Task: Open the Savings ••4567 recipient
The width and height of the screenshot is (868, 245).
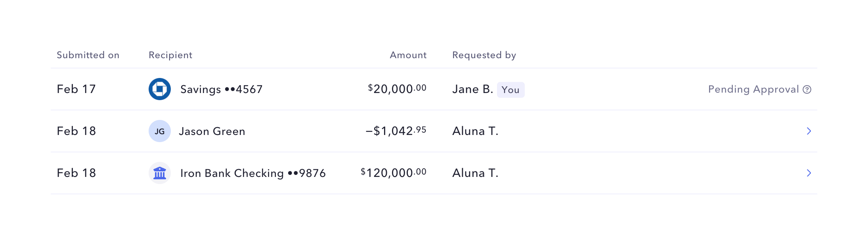Action: coord(221,89)
